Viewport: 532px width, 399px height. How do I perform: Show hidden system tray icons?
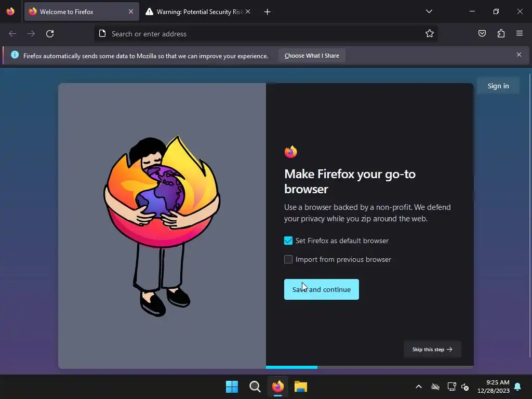[x=419, y=387]
